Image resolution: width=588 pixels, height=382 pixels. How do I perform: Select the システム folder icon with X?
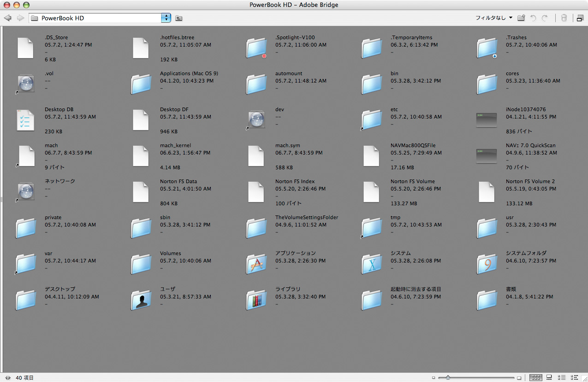click(x=372, y=264)
